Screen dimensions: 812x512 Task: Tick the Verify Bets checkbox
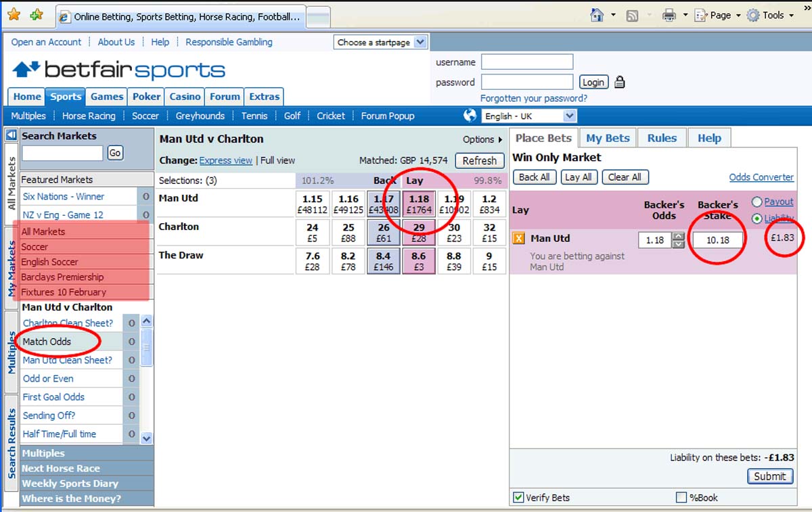point(519,498)
